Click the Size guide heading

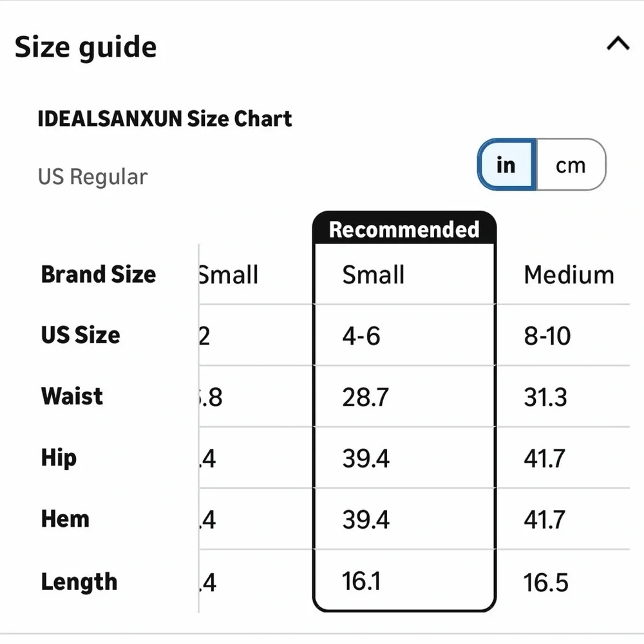pyautogui.click(x=86, y=47)
